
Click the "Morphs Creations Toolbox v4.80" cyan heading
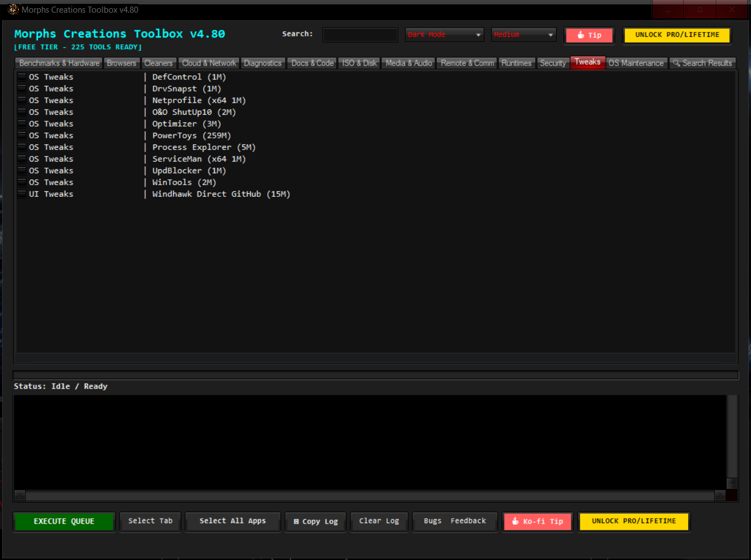click(120, 34)
